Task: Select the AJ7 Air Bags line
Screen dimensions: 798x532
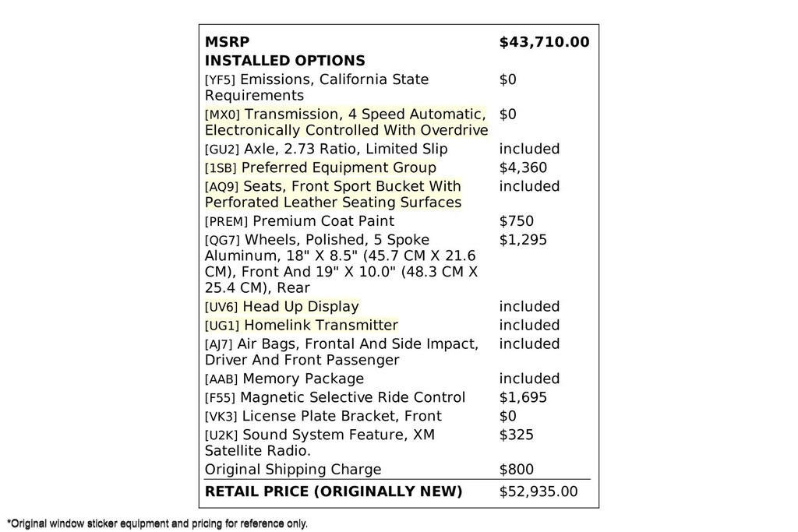Action: click(x=341, y=352)
